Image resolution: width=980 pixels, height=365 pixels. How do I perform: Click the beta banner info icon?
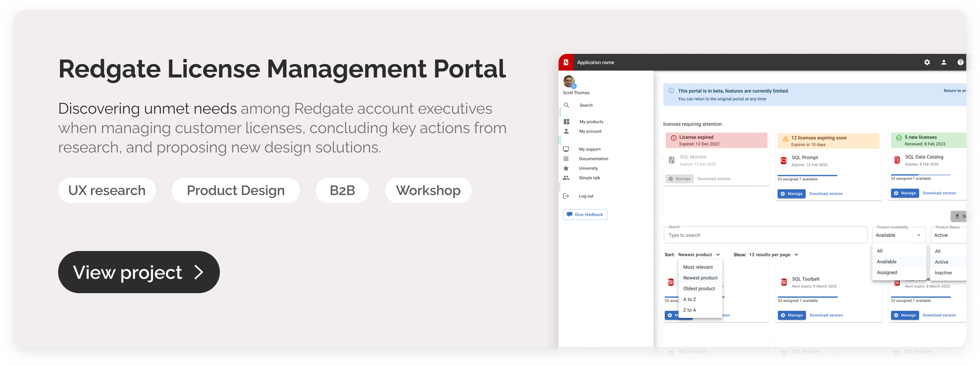coord(671,91)
